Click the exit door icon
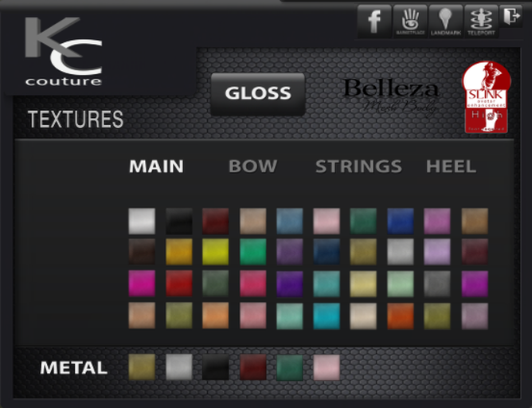This screenshot has width=532, height=408. tap(511, 16)
